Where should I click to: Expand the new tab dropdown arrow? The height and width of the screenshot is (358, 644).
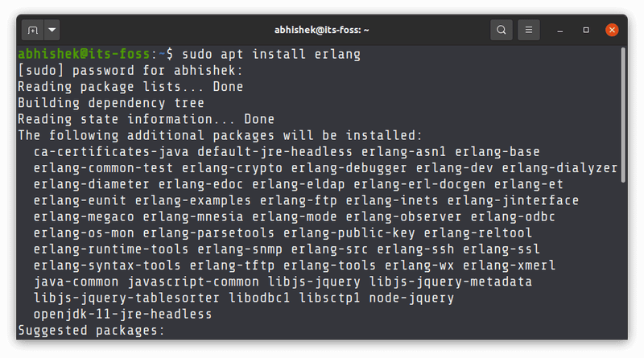tap(52, 31)
